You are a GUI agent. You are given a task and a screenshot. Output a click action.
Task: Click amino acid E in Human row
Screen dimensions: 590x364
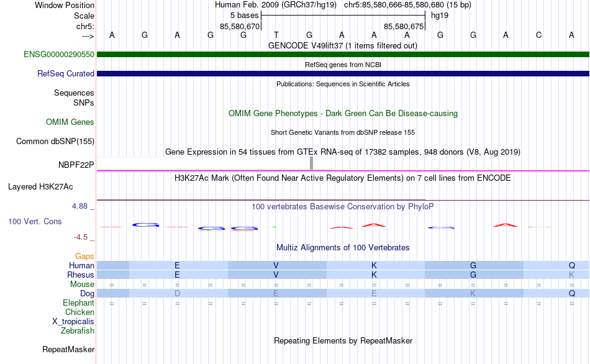click(x=177, y=265)
